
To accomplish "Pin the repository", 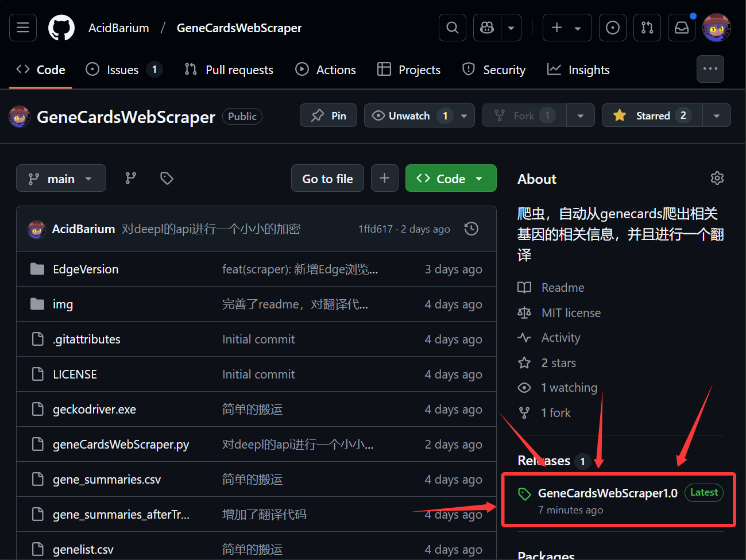I will [328, 115].
